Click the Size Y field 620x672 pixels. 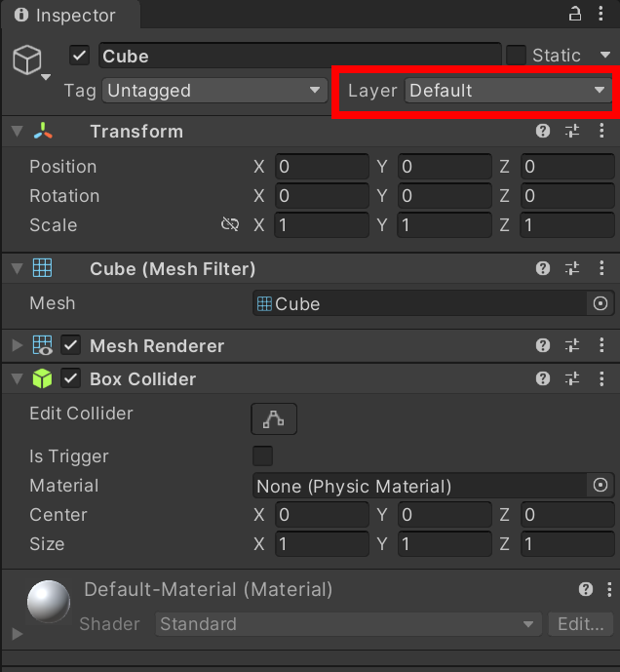pos(445,543)
